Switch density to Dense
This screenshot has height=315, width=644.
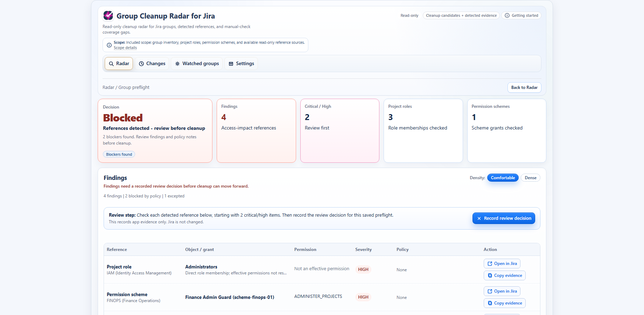tap(531, 178)
